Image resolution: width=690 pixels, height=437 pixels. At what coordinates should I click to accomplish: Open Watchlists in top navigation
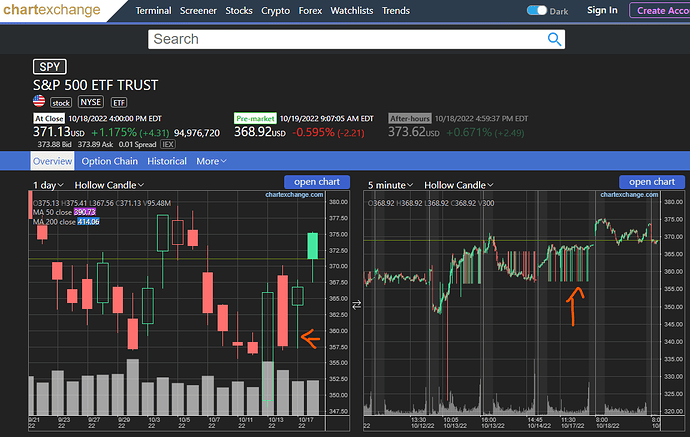(x=352, y=11)
